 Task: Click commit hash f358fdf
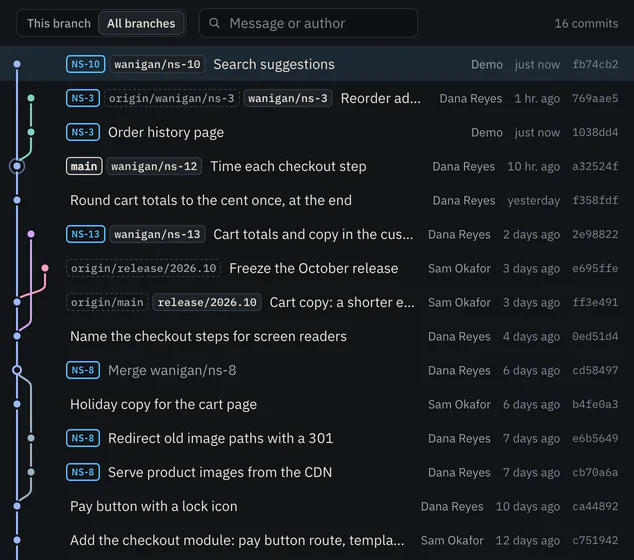click(x=595, y=200)
